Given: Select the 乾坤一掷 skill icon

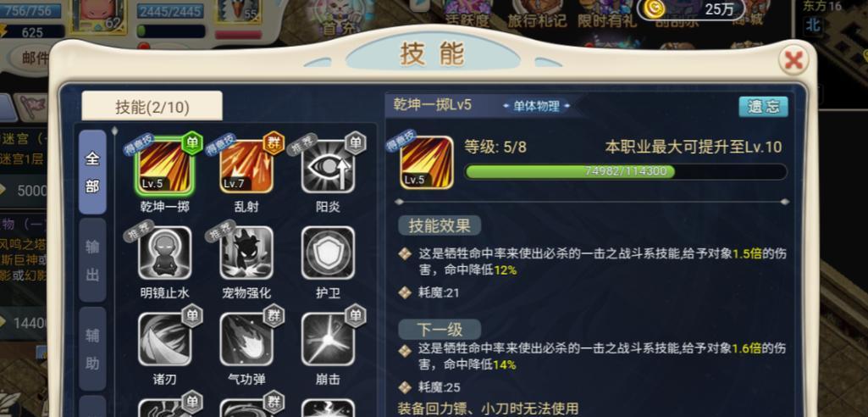Looking at the screenshot, I should tap(164, 165).
